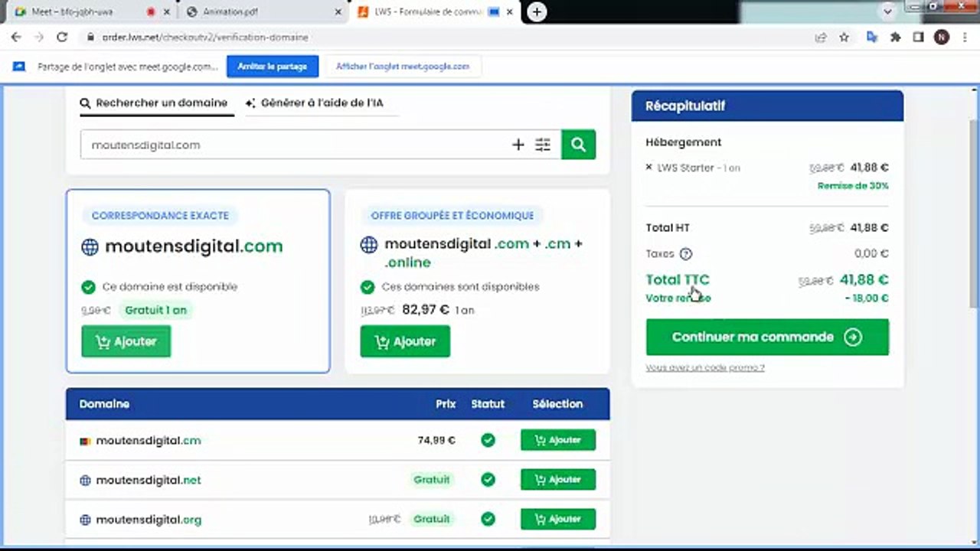Click the 'Ce domaine est disponible' text
The image size is (980, 551).
tap(170, 287)
